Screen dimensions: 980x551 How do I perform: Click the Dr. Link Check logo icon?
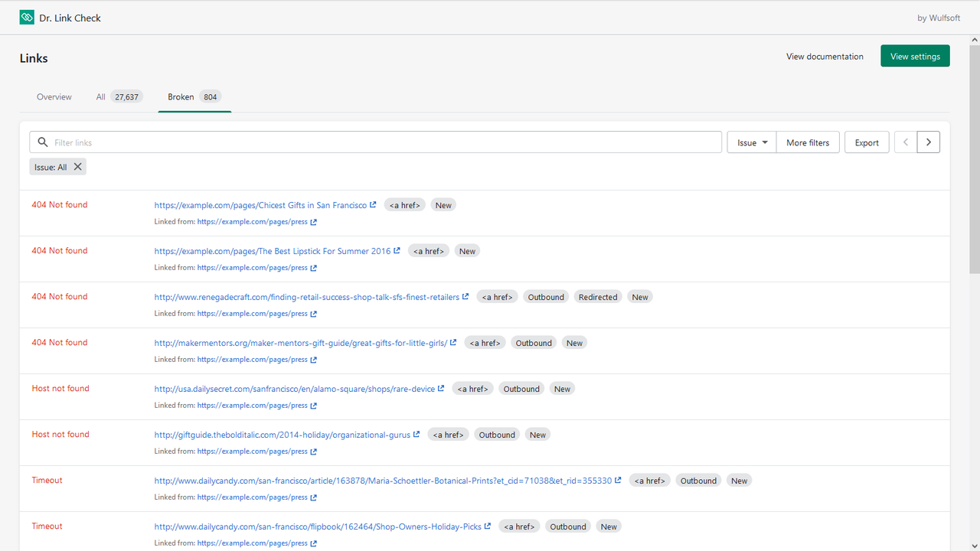(x=26, y=16)
